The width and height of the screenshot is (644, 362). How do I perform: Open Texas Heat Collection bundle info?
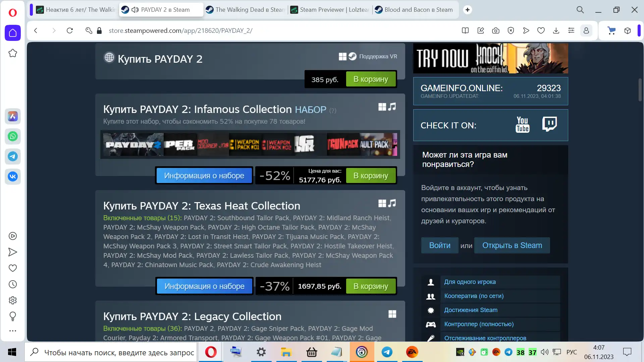pyautogui.click(x=204, y=286)
